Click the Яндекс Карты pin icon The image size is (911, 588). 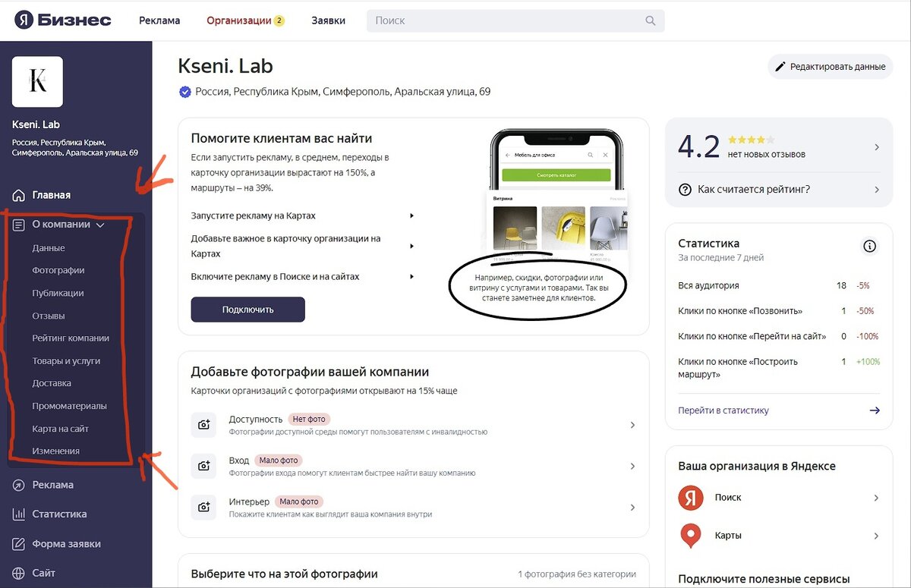690,536
